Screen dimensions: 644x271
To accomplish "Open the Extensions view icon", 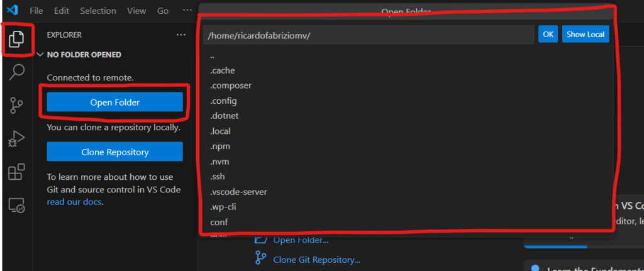I will 17,172.
